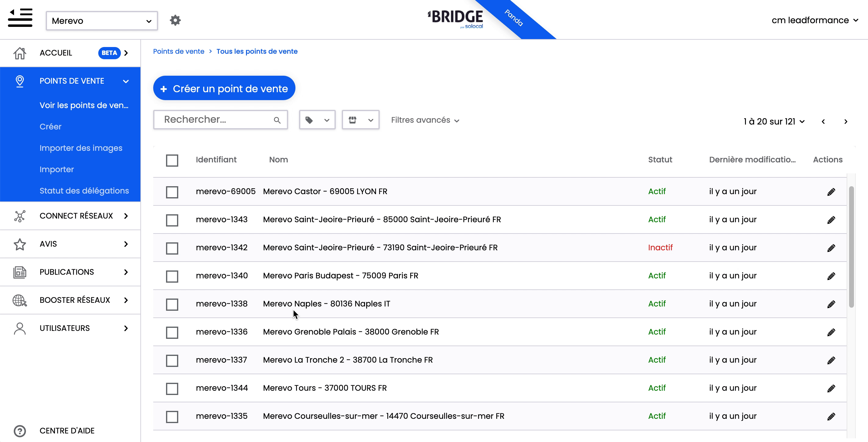Click the pencil edit icon for merevo-69005
The image size is (868, 442).
click(x=831, y=192)
